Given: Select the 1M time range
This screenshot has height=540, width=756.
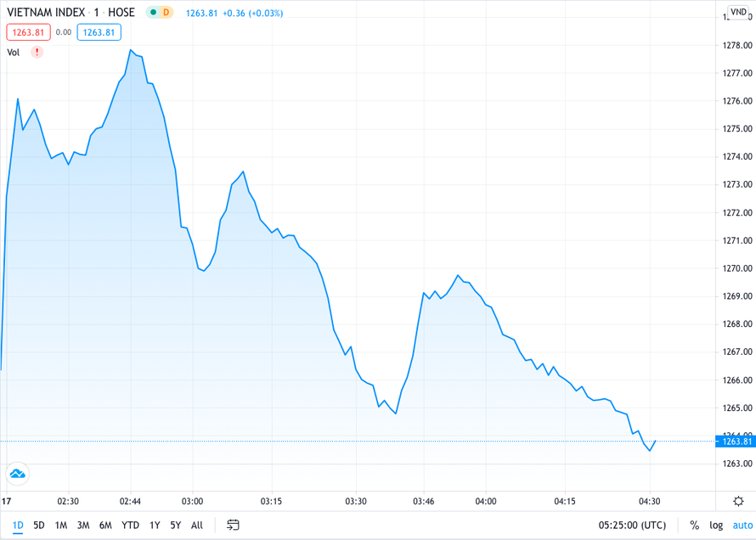Looking at the screenshot, I should tap(61, 526).
